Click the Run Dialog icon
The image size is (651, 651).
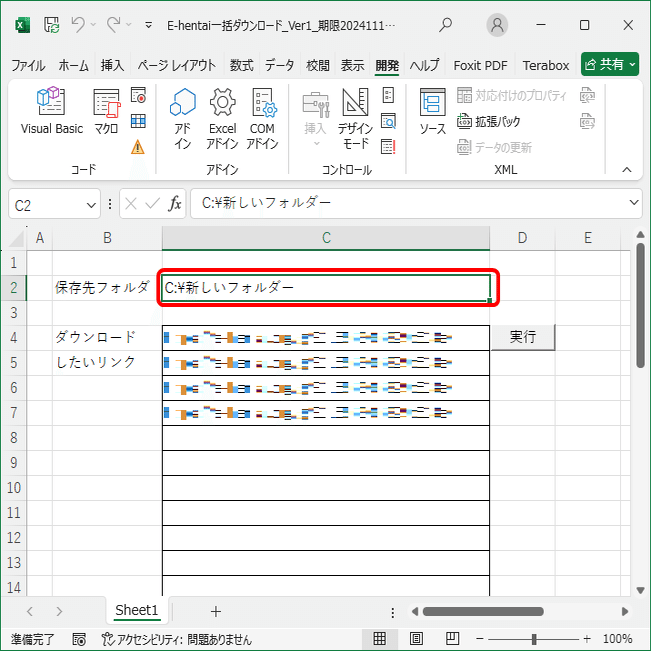point(388,147)
